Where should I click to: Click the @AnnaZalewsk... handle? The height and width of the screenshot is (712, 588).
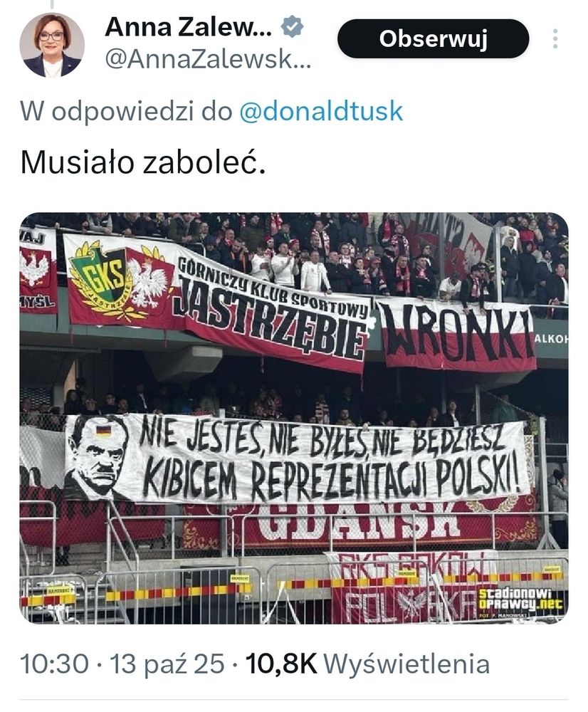point(209,60)
